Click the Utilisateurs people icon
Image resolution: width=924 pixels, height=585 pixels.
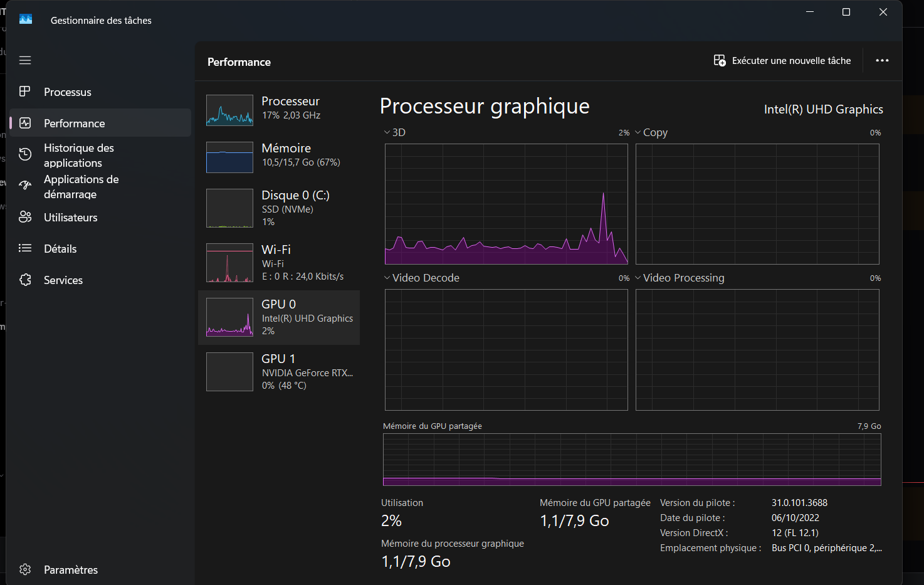(x=25, y=217)
